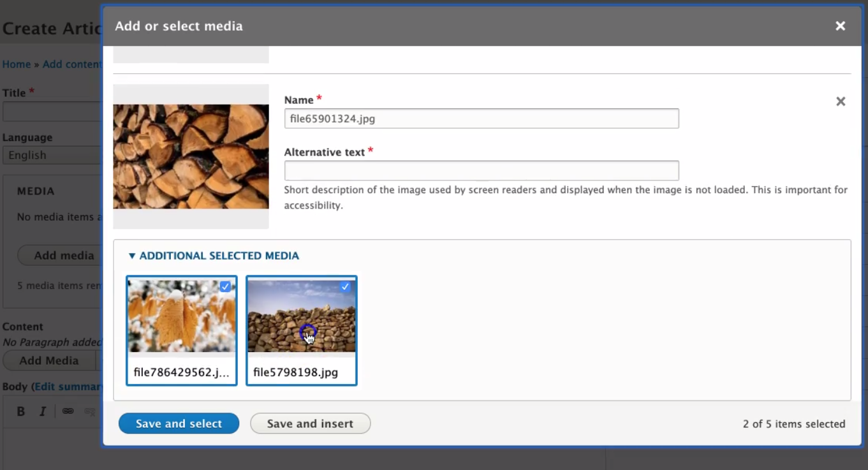Viewport: 868px width, 470px height.
Task: Uncheck the file786429562 media checkbox
Action: (x=225, y=287)
